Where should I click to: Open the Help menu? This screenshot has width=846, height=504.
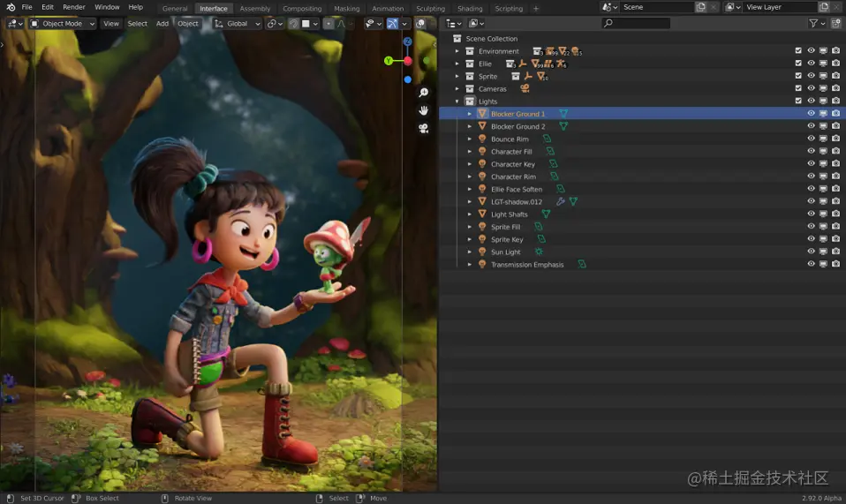tap(135, 8)
